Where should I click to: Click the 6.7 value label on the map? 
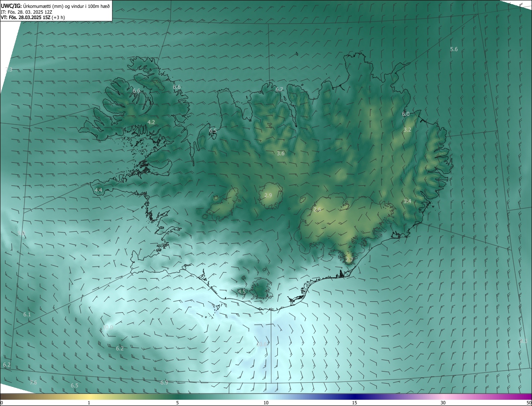click(x=279, y=90)
